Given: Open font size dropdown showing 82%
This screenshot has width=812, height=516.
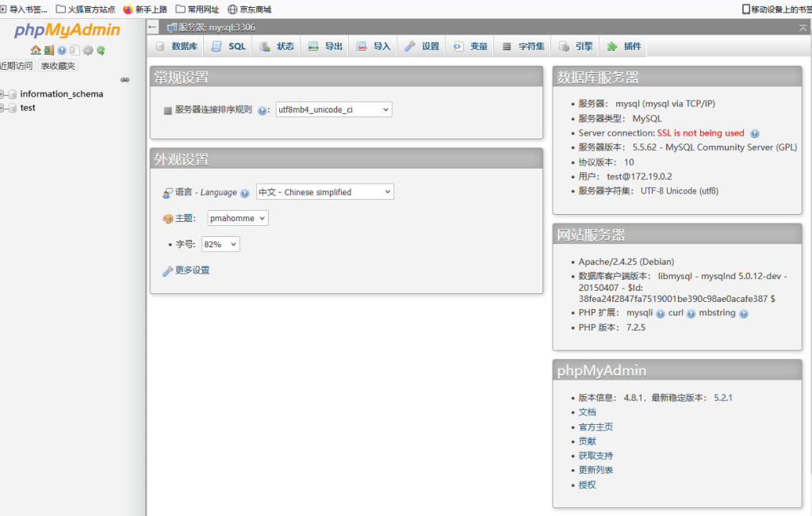Looking at the screenshot, I should pos(220,244).
